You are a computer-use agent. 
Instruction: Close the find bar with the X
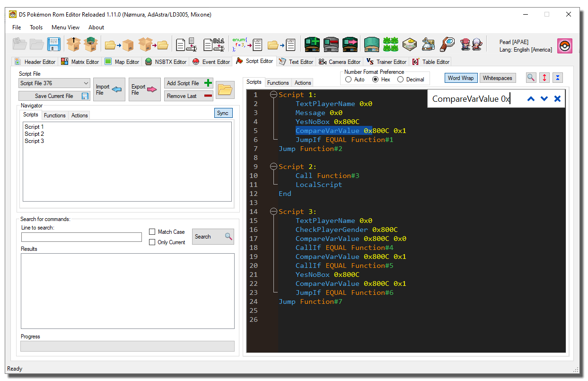click(x=557, y=99)
